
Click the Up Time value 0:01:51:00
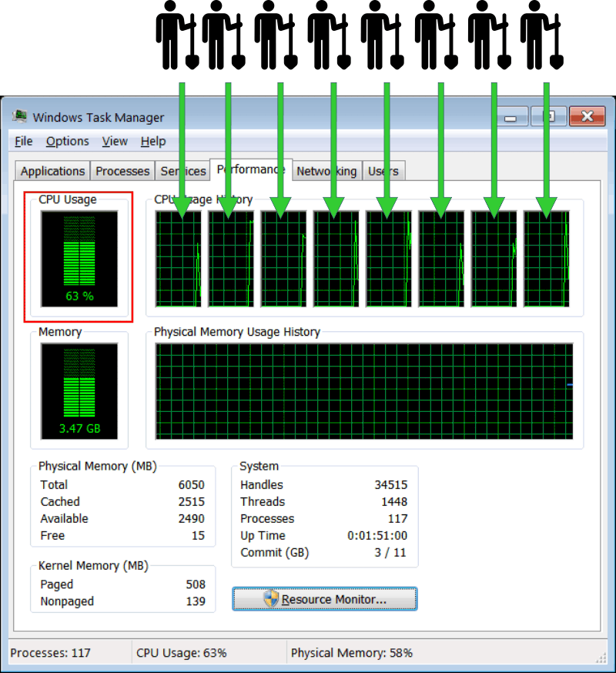[x=377, y=536]
